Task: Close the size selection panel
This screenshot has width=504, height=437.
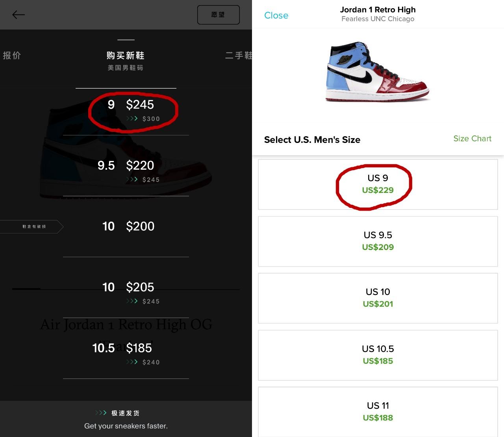Action: [x=276, y=15]
